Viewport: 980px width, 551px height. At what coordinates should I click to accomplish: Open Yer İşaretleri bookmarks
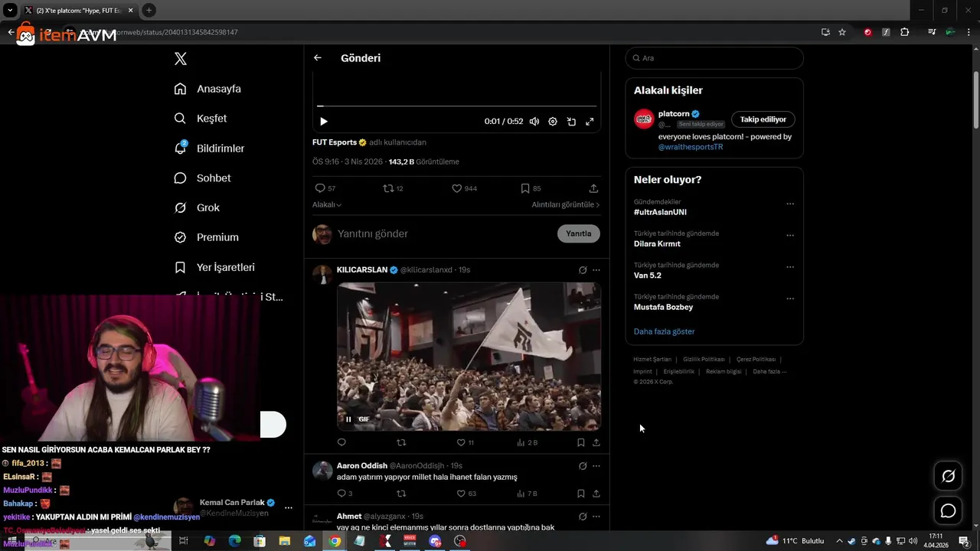point(214,267)
